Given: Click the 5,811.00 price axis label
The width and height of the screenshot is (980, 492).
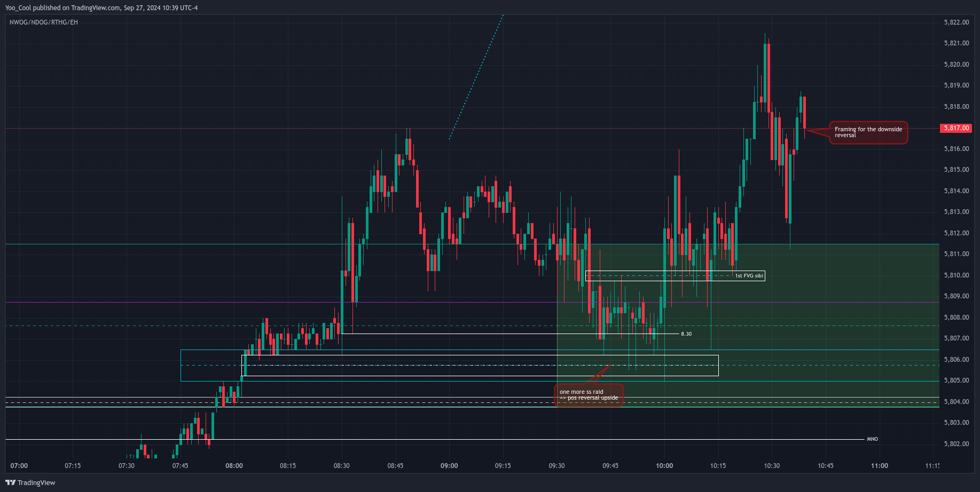Looking at the screenshot, I should click(x=957, y=254).
